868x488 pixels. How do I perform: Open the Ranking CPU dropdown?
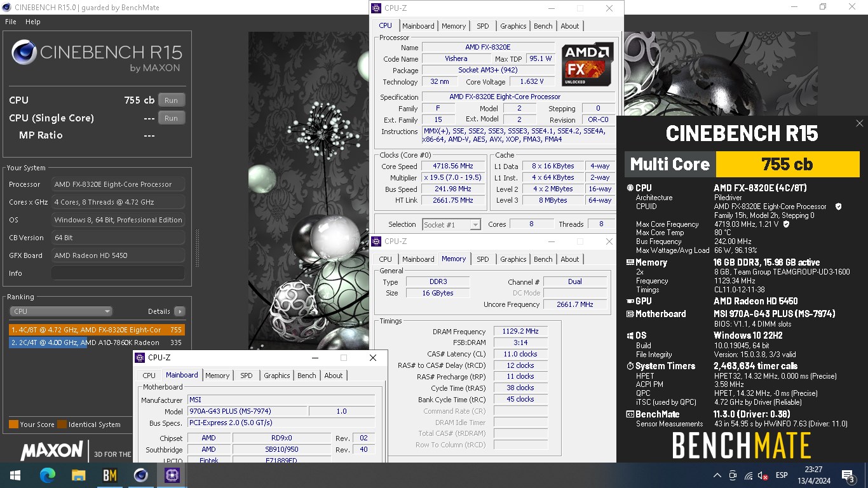tap(61, 311)
